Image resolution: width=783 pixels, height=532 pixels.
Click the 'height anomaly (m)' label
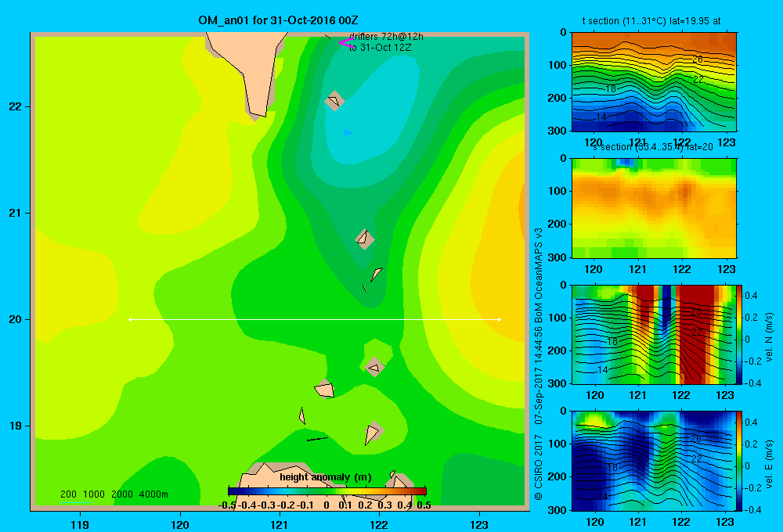pos(326,477)
